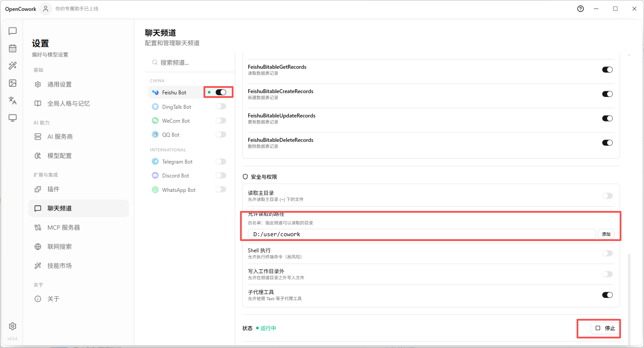Click the server icon beside AI 服务商
Screen dimensions: 644x348
click(x=38, y=137)
